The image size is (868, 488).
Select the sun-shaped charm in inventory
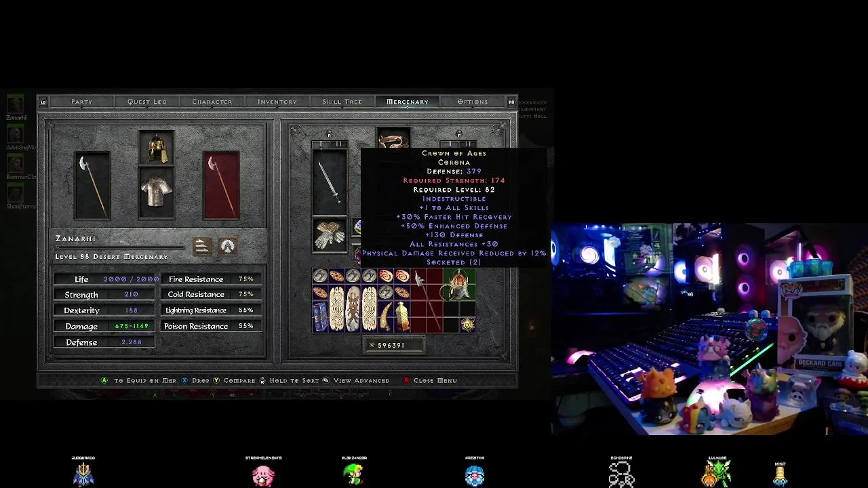pos(467,325)
